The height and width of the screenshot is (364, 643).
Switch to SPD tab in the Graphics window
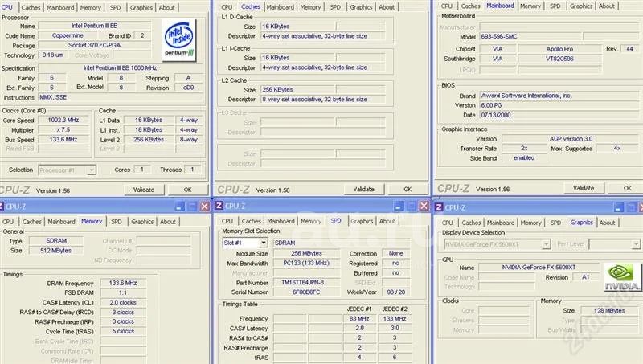555,223
